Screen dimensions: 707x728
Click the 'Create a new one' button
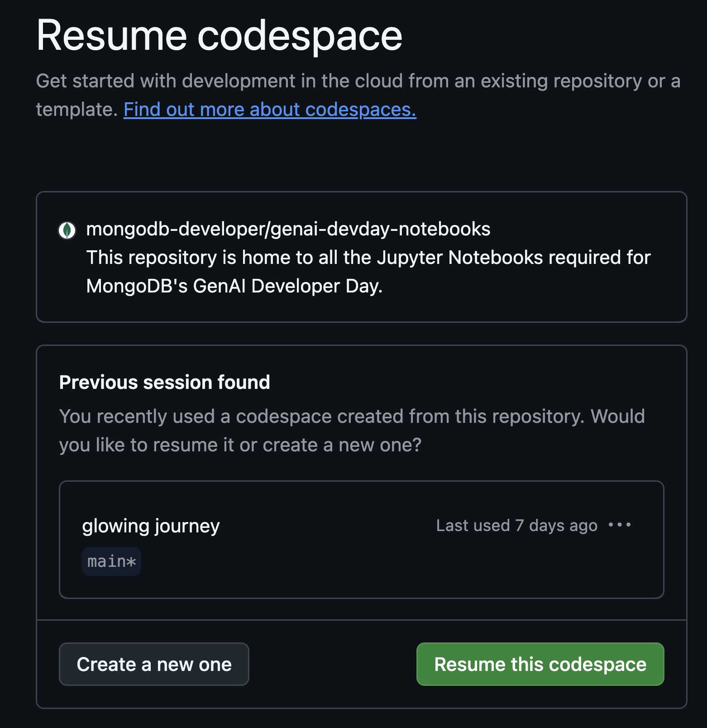click(154, 664)
